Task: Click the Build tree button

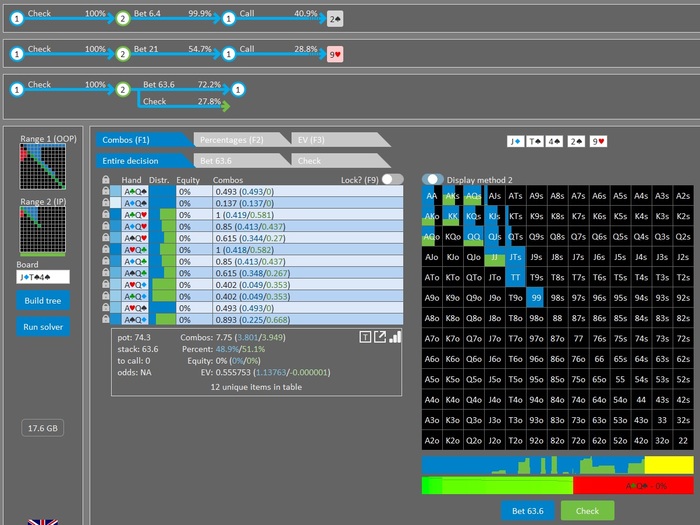Action: [x=43, y=300]
